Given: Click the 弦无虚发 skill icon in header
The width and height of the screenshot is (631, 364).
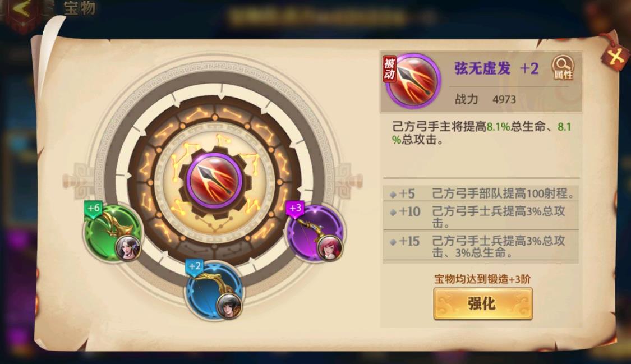Looking at the screenshot, I should [413, 81].
